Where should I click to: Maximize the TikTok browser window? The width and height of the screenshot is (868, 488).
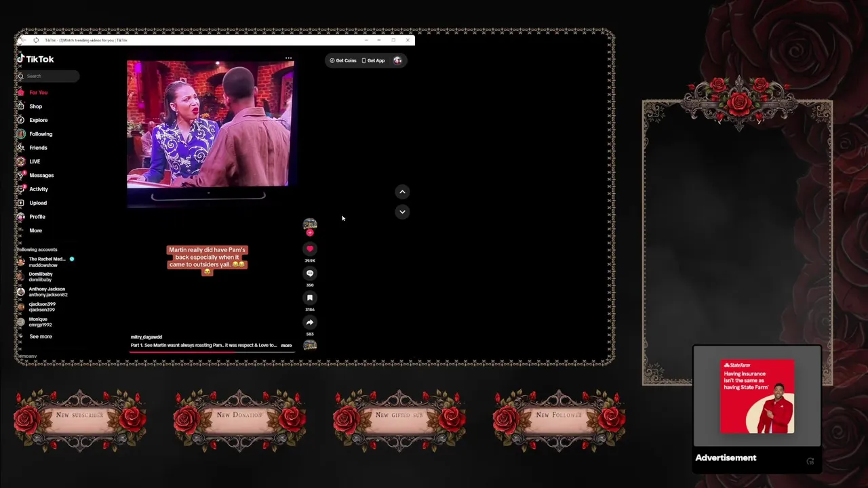click(393, 40)
